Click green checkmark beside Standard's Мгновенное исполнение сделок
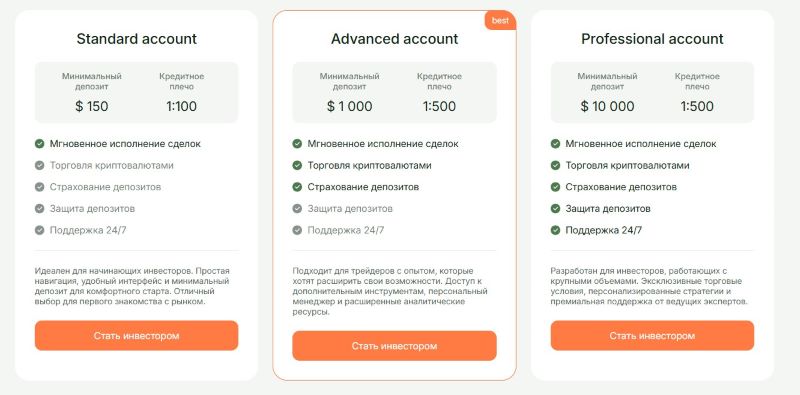The image size is (800, 395). tap(40, 144)
